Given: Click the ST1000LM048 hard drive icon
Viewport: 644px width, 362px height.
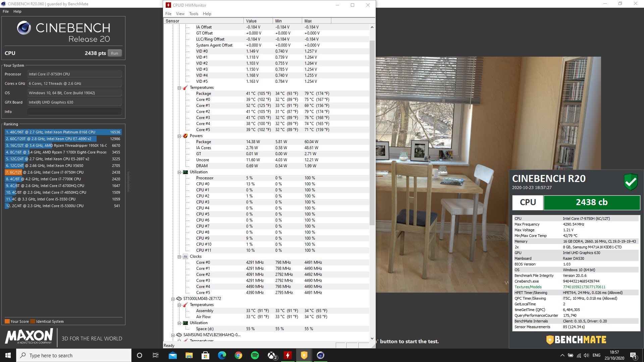Looking at the screenshot, I should (x=179, y=299).
